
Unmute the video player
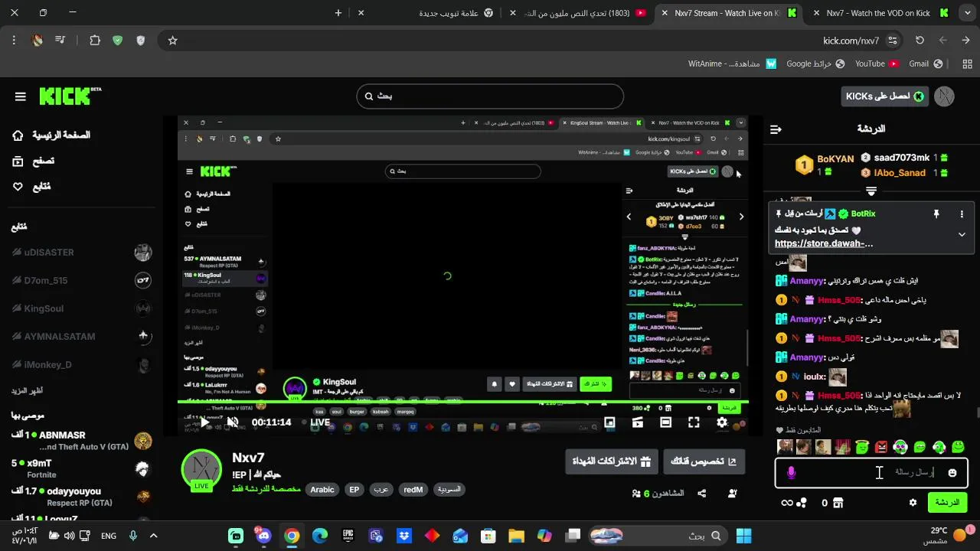click(x=233, y=422)
